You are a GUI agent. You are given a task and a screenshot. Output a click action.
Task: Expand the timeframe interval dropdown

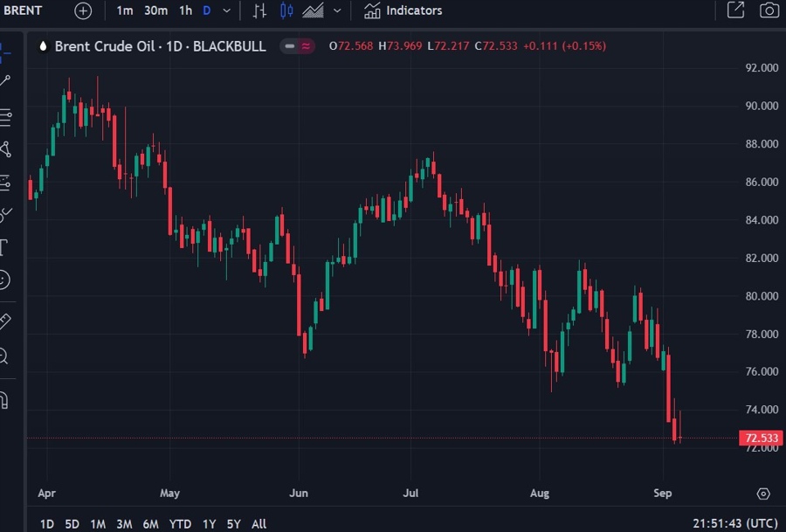pos(227,10)
